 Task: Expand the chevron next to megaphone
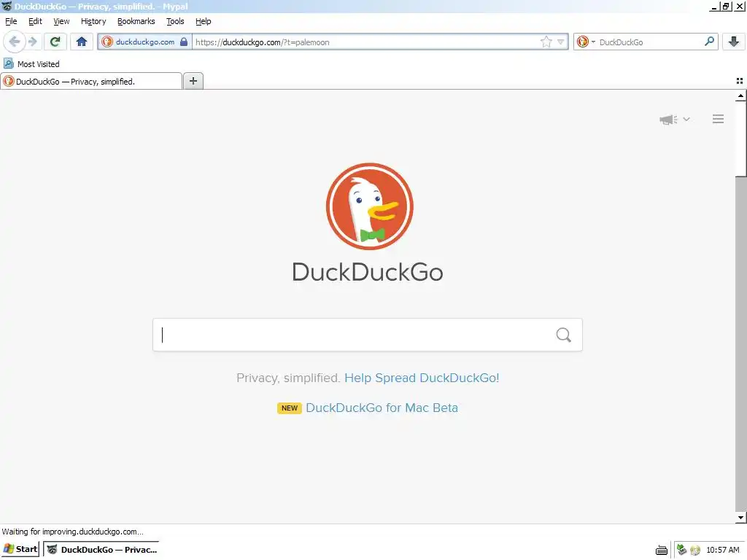coord(686,119)
